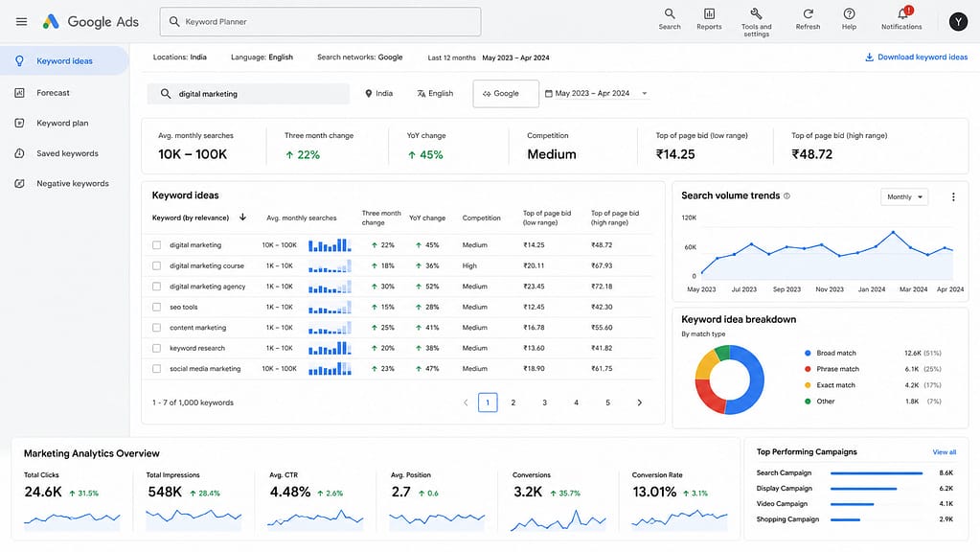Screen dimensions: 980x552
Task: Expand the May 2023 – Apr 2024 date dropdown
Action: 645,94
